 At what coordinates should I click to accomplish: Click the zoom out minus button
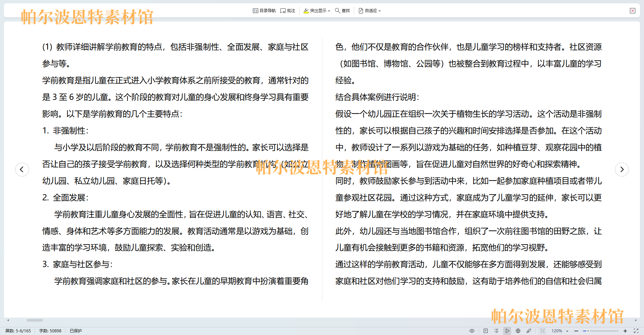tap(576, 331)
